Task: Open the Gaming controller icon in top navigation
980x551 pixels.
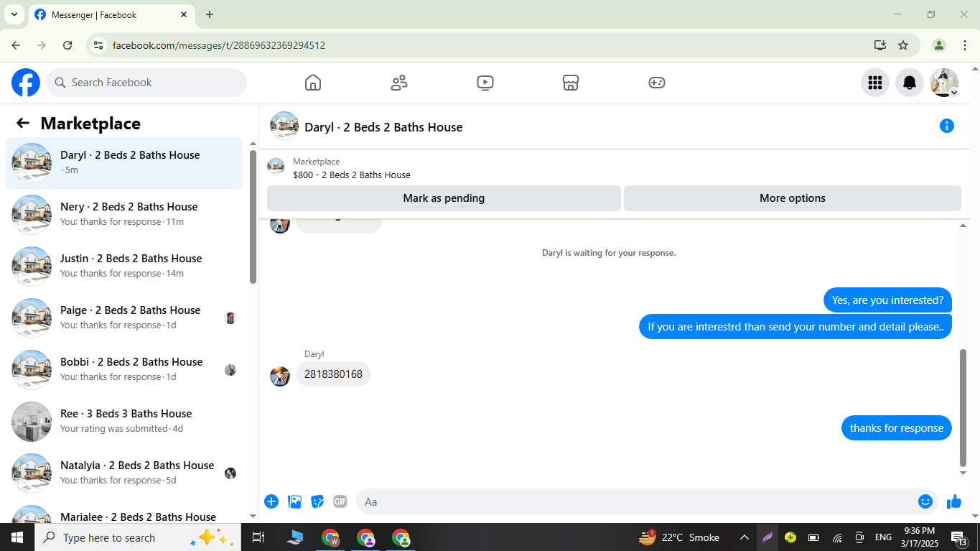Action: pos(657,83)
